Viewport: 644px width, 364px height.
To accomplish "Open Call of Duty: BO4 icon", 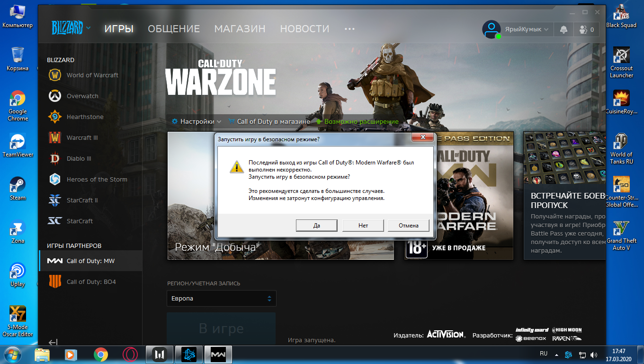I will click(x=55, y=282).
